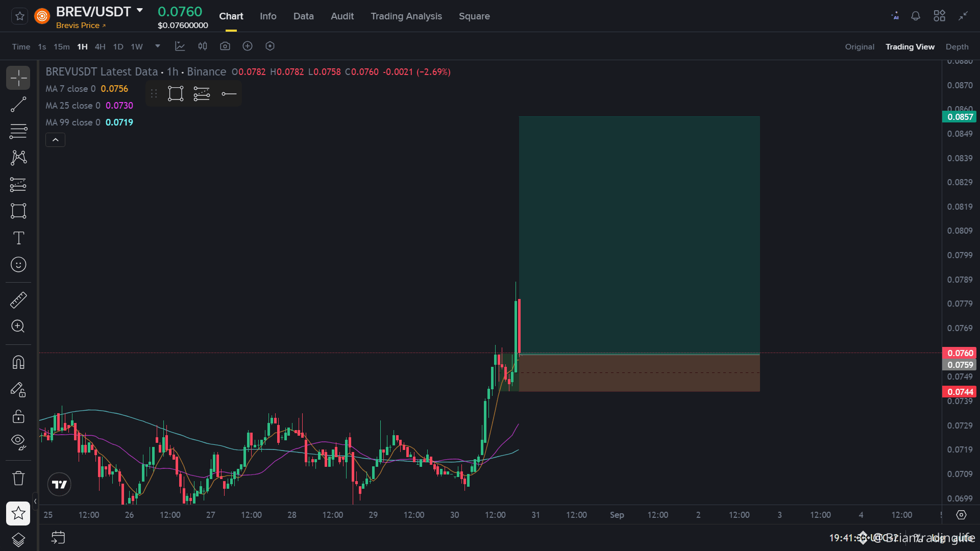Screen dimensions: 980x551
Task: Click the TradingView logo on chart
Action: click(x=59, y=485)
